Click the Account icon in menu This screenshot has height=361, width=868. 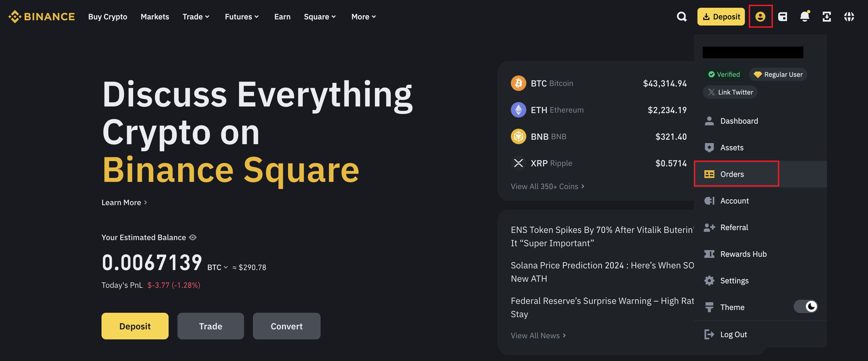click(709, 201)
